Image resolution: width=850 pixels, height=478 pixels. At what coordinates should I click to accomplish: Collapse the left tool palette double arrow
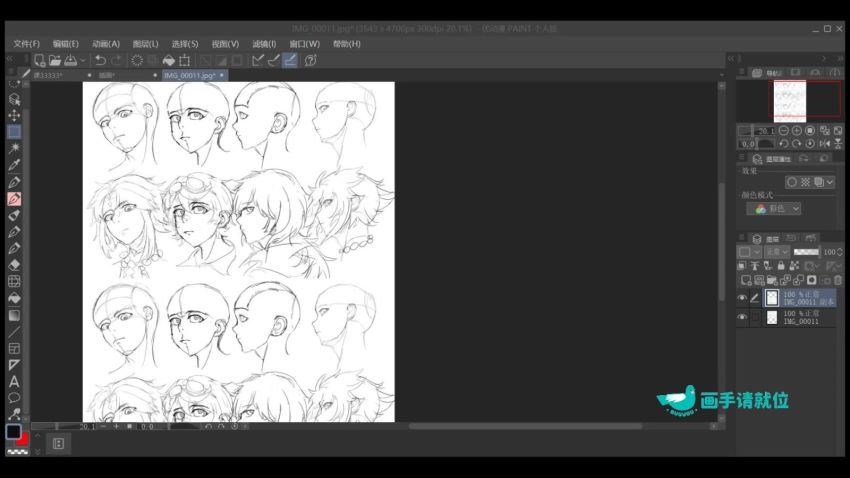[x=10, y=58]
